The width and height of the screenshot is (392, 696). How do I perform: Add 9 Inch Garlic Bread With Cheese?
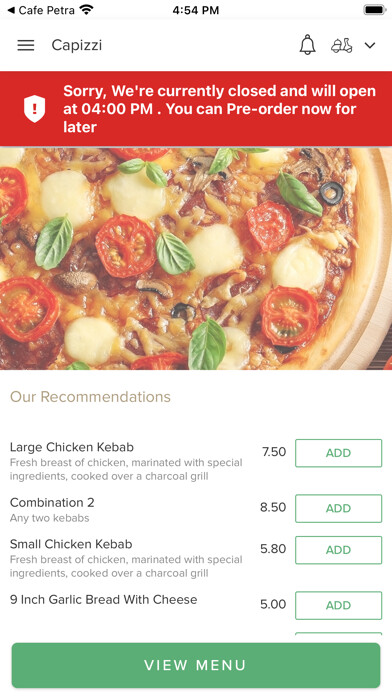[x=338, y=605]
